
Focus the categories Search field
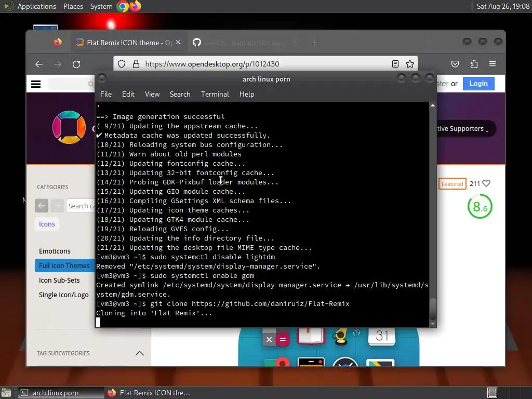[x=81, y=206]
